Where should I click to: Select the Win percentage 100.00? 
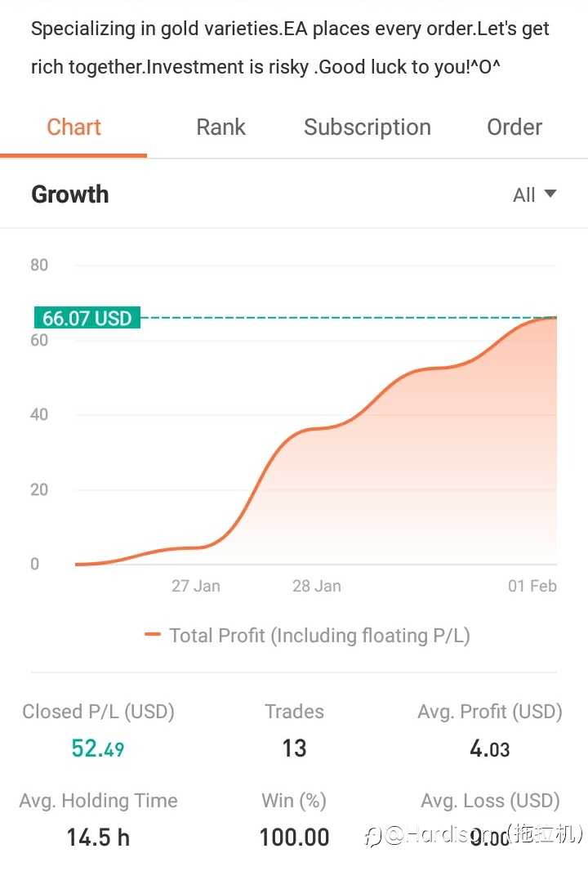(294, 837)
